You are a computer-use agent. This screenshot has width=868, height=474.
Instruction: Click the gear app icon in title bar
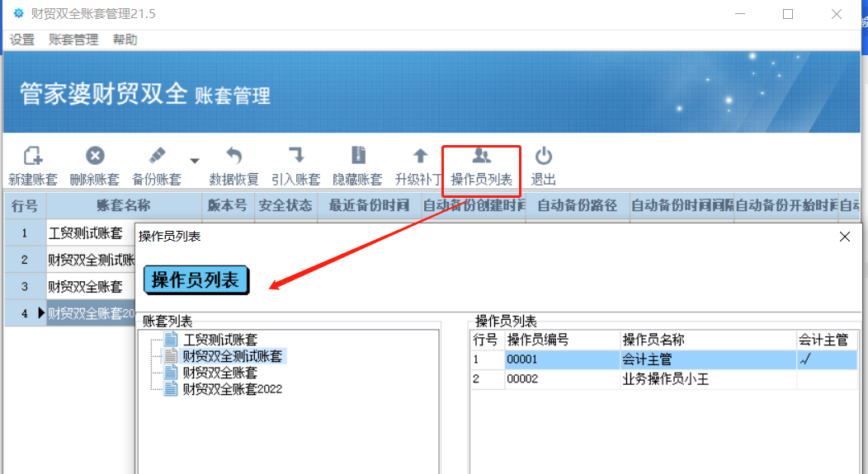tap(18, 13)
